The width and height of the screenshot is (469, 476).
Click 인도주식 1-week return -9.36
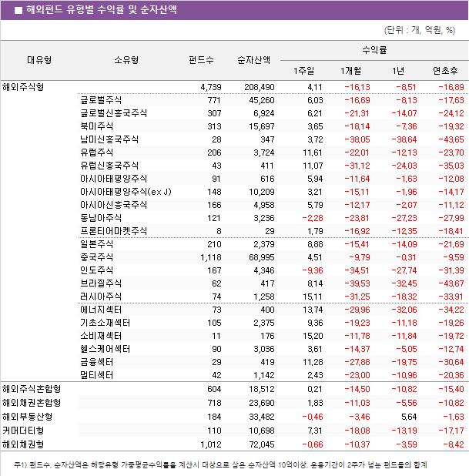pos(313,271)
